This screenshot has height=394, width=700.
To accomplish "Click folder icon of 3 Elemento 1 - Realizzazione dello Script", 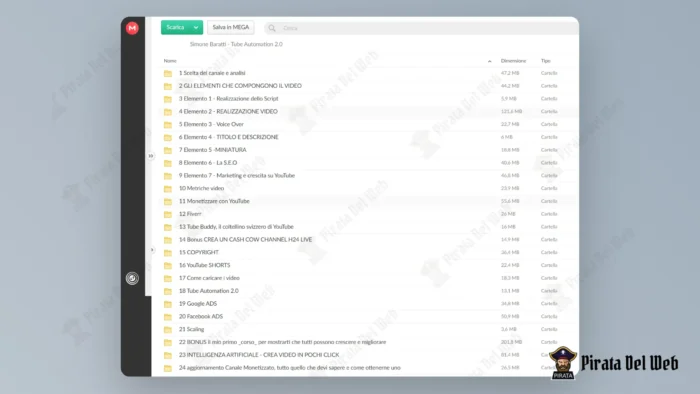I will tap(168, 99).
